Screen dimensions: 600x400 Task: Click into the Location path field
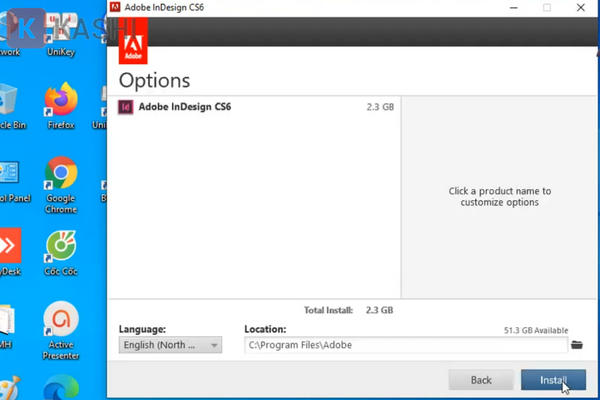(405, 345)
